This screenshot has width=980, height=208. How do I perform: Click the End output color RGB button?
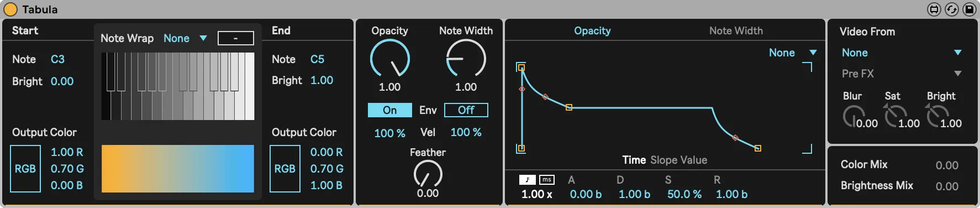[285, 169]
